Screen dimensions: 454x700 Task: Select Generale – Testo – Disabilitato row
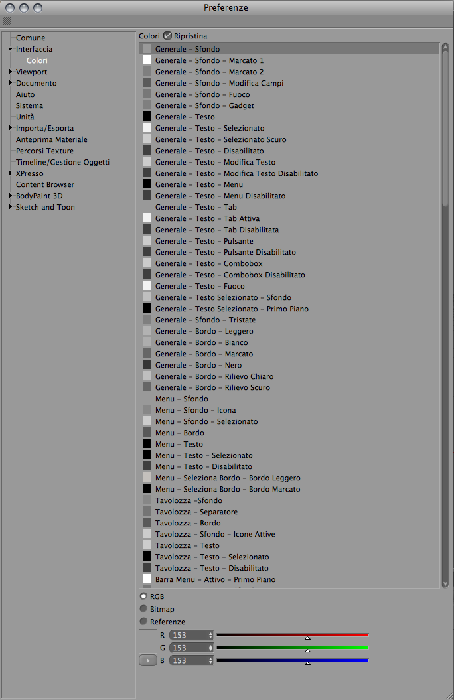click(289, 150)
